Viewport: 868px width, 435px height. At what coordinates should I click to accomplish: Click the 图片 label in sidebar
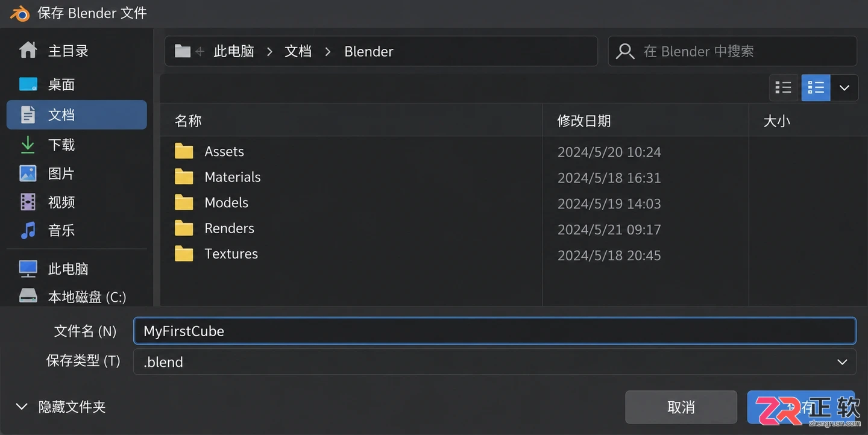[61, 174]
